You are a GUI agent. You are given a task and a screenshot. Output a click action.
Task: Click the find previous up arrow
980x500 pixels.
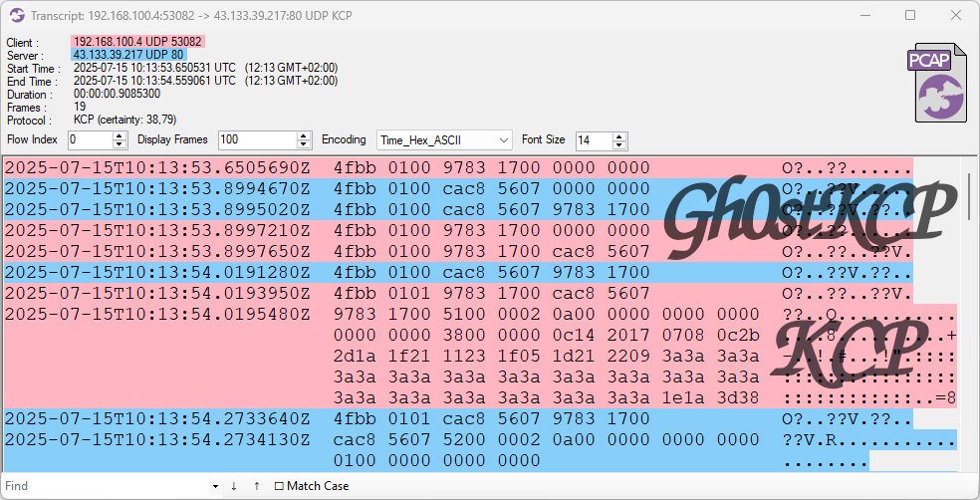(256, 486)
